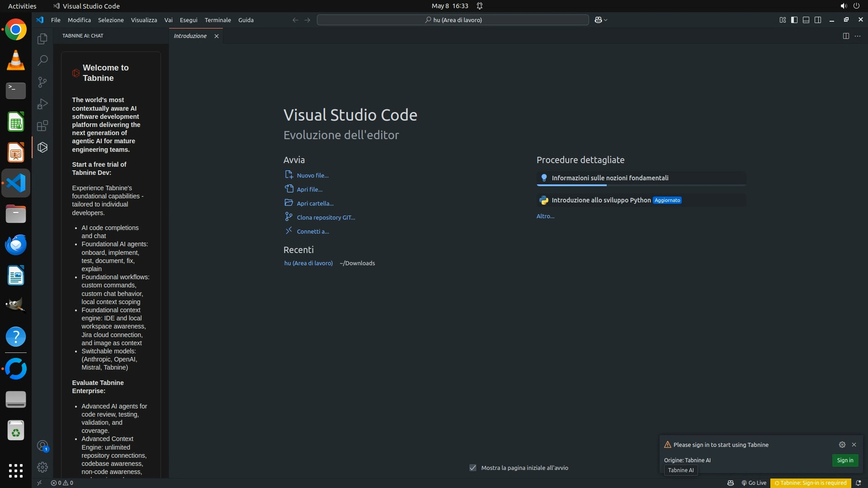Open the Terminale menu
Screen dimensions: 868x488
tap(217, 20)
